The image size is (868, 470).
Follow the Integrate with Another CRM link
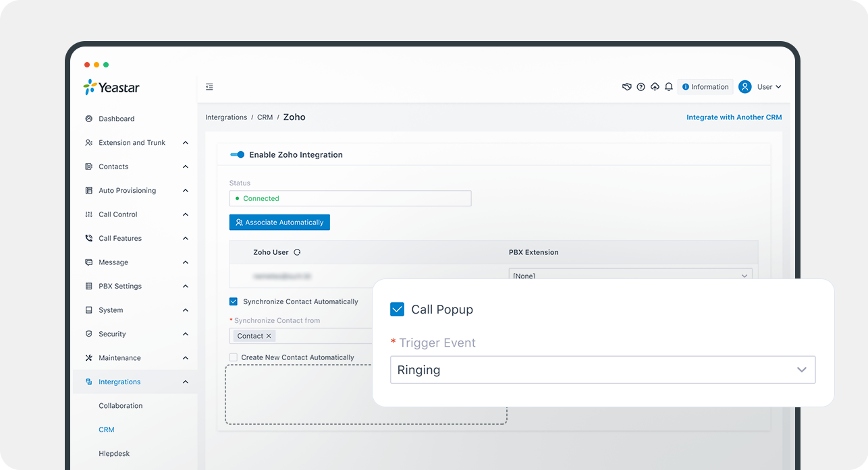[x=734, y=117]
